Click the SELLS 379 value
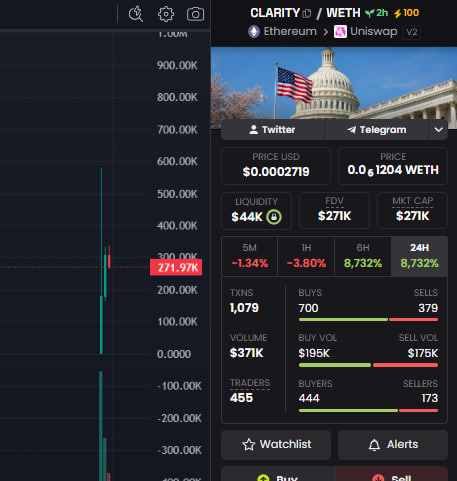This screenshot has width=457, height=481. pos(428,308)
